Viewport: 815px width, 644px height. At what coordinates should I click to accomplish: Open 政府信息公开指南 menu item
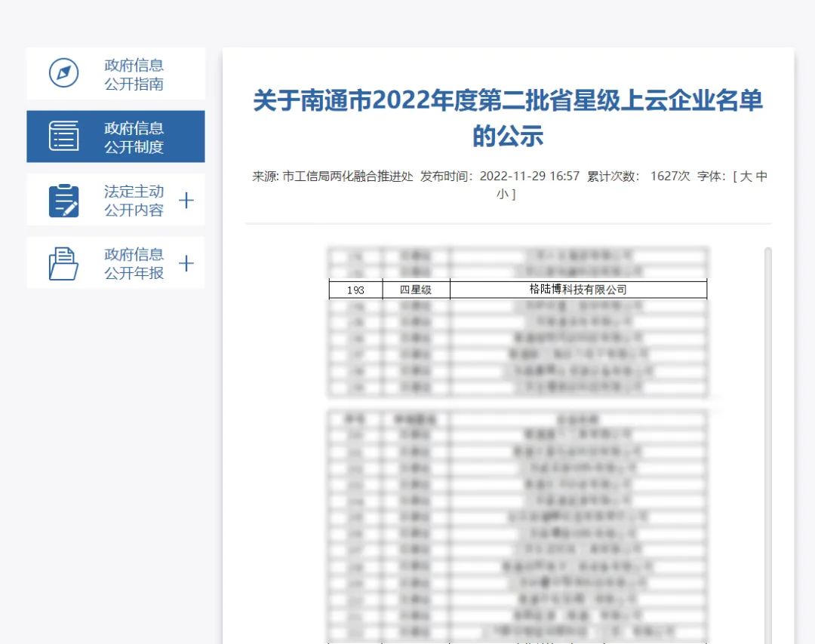tap(116, 74)
